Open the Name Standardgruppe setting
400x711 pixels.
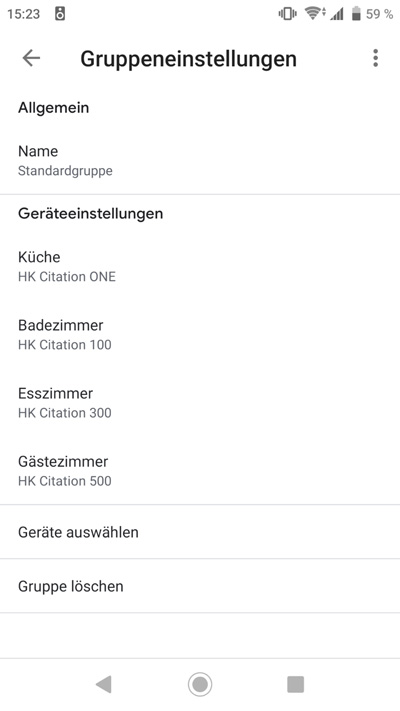(x=200, y=161)
